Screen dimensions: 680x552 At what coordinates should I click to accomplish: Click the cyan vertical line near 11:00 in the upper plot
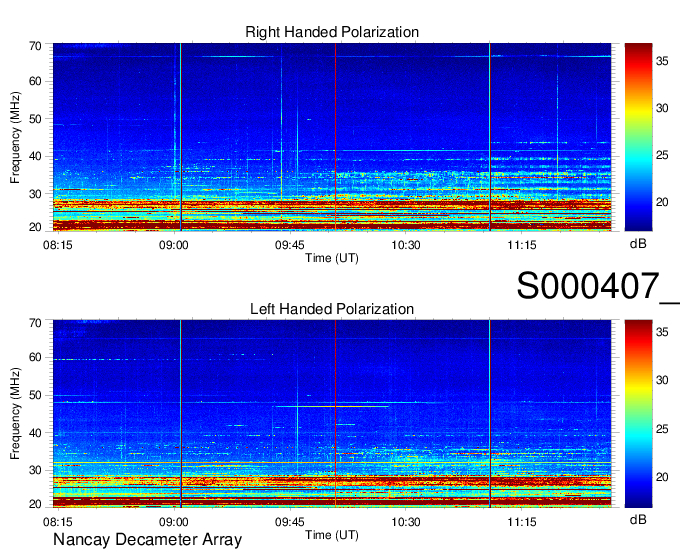click(490, 137)
